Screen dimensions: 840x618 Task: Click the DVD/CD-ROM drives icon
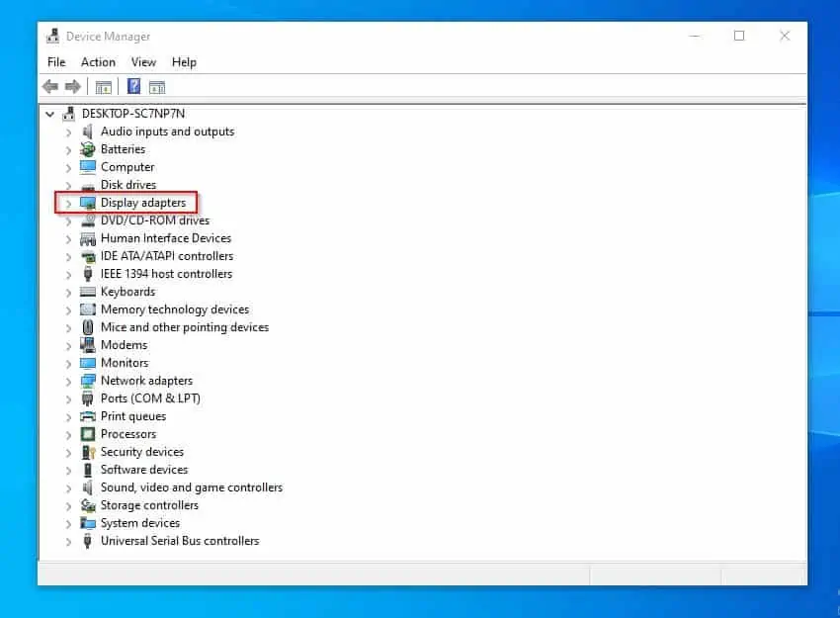pos(88,221)
